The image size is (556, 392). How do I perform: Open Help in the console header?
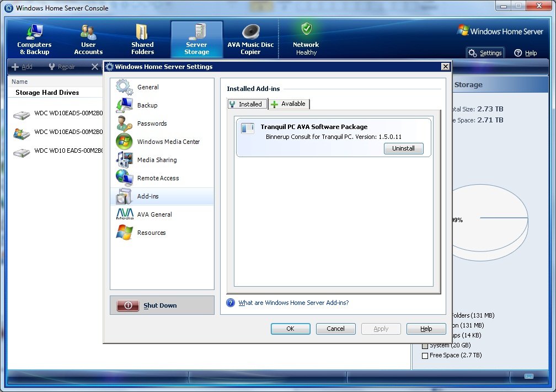[526, 53]
